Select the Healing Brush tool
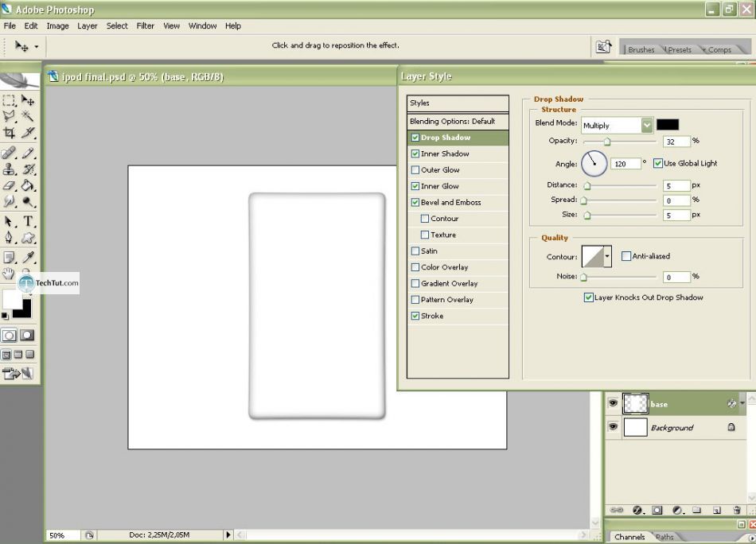The image size is (756, 544). point(9,153)
